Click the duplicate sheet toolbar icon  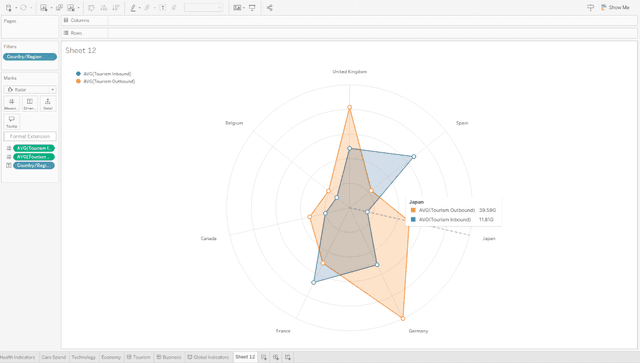[59, 7]
